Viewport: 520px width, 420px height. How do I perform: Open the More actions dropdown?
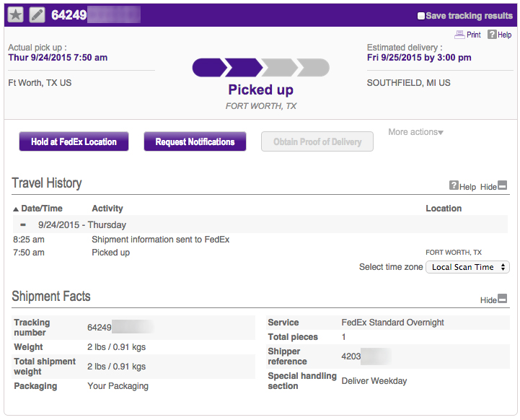pyautogui.click(x=416, y=132)
